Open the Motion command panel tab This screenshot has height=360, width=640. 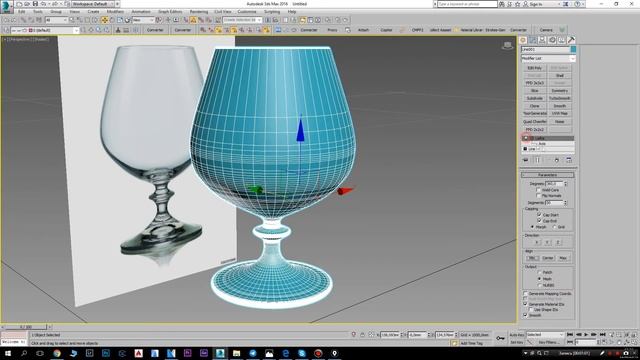(x=552, y=40)
